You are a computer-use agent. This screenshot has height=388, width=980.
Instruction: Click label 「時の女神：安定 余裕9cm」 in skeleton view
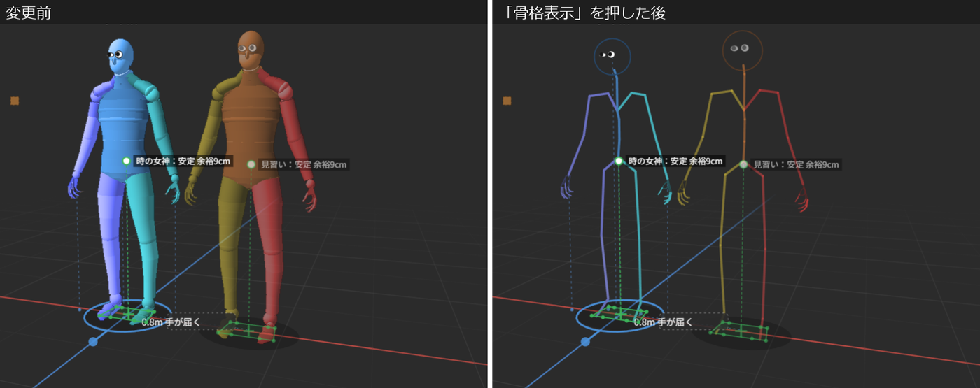[x=675, y=161]
